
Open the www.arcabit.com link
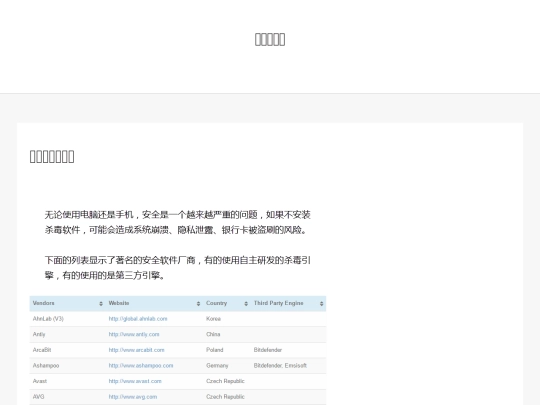(136, 350)
